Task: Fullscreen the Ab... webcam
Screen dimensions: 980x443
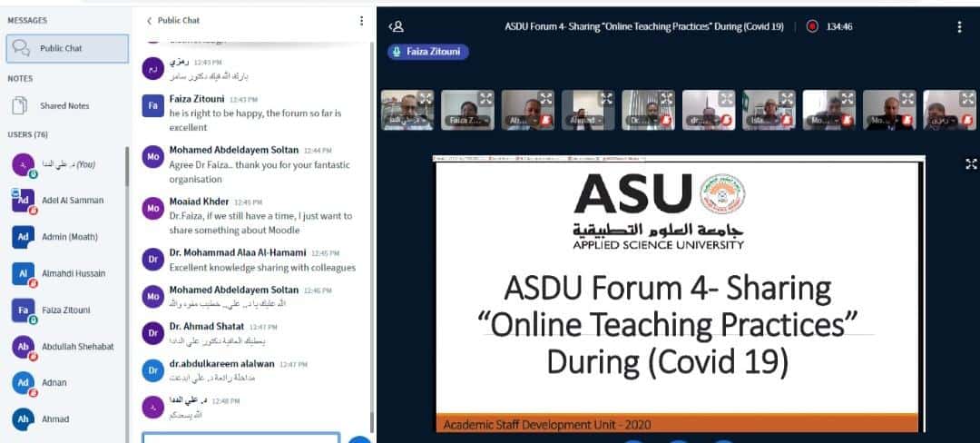Action: point(545,98)
